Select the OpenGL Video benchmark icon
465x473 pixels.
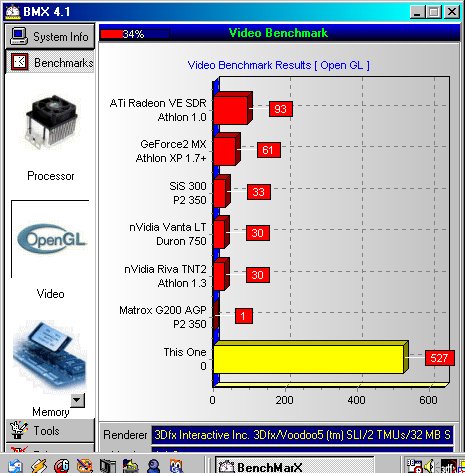[x=51, y=239]
